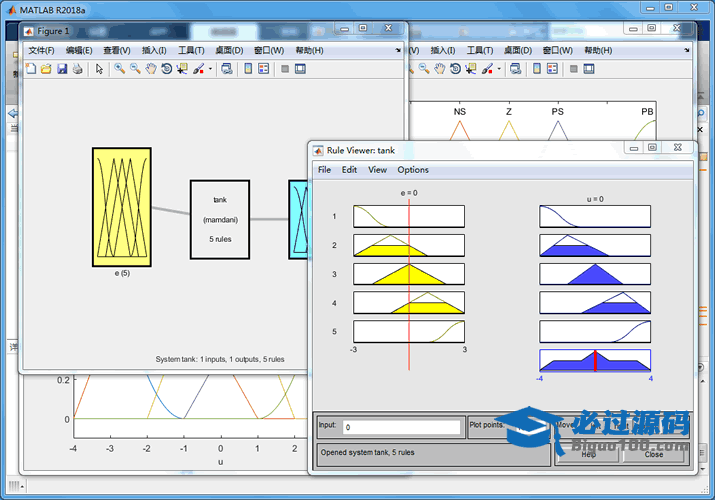The image size is (715, 500).
Task: Open File menu in Rule Viewer
Action: coord(324,170)
